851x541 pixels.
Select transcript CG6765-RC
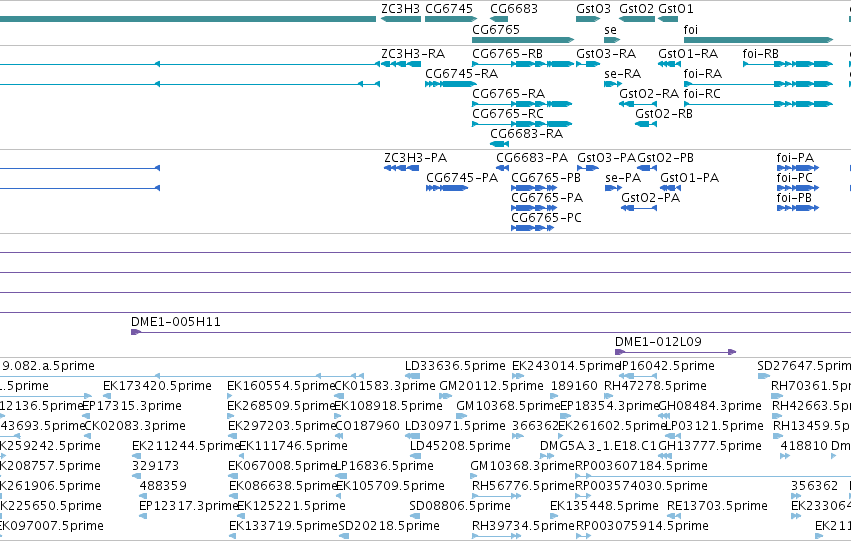tap(508, 114)
